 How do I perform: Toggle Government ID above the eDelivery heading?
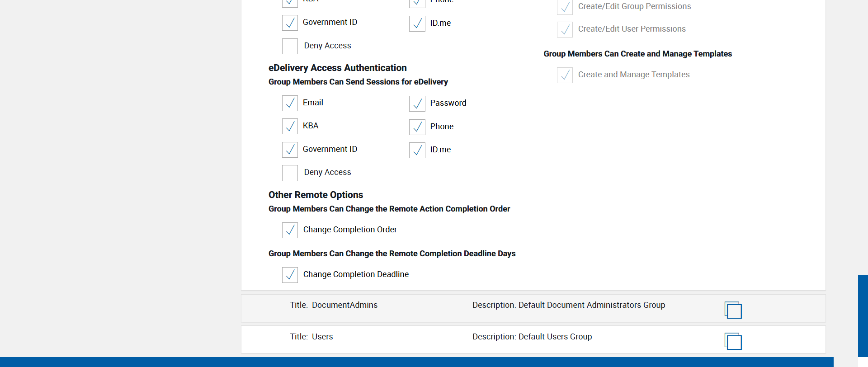pos(290,23)
